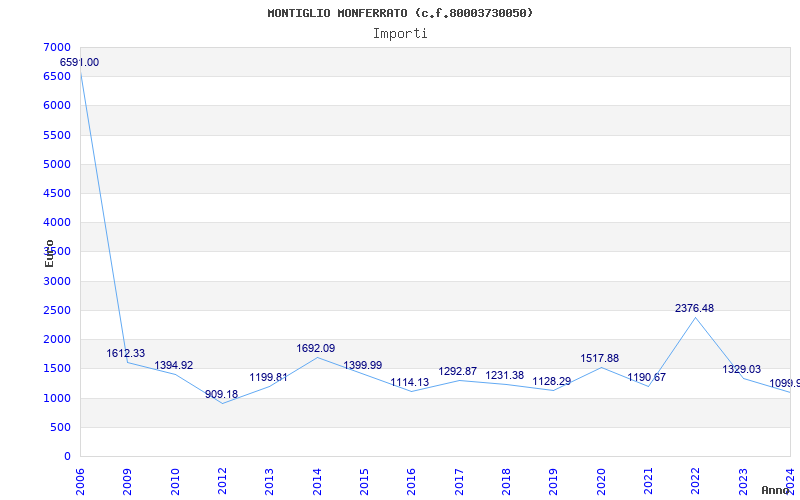
Task: Select the 2019 year tick label
Action: (x=553, y=478)
